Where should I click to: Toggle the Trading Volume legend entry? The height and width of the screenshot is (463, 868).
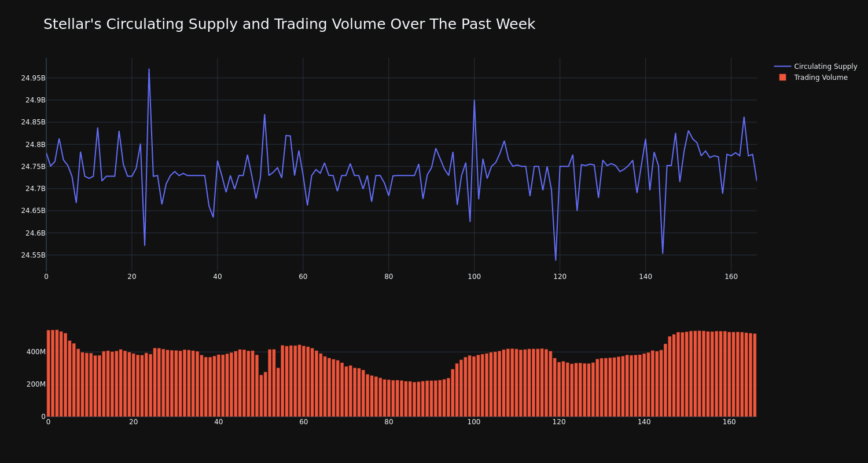(815, 78)
